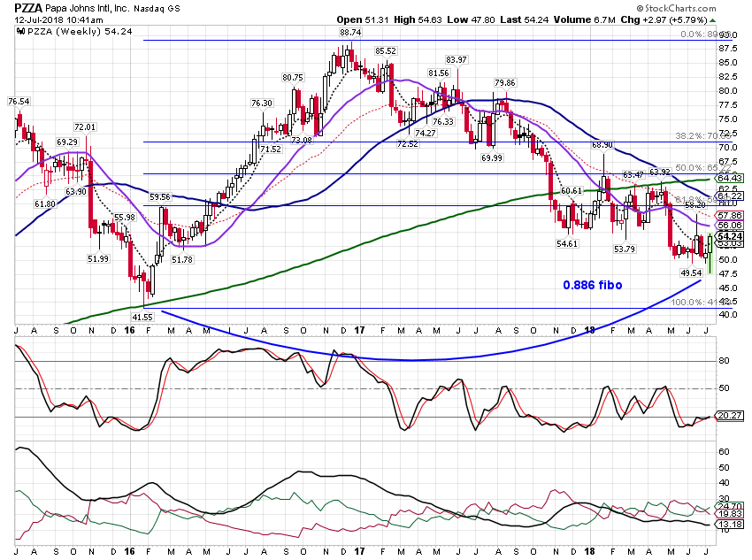Click the 59.56 price label
The width and height of the screenshot is (752, 560).
click(x=160, y=197)
